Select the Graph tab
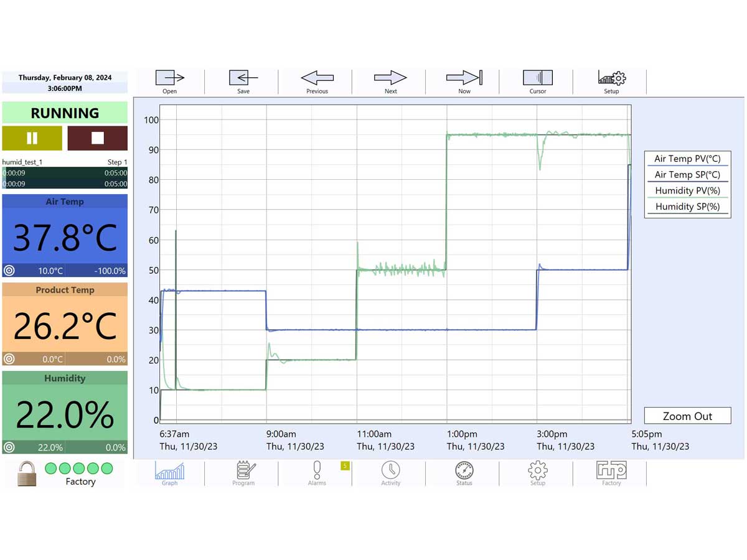 (169, 473)
